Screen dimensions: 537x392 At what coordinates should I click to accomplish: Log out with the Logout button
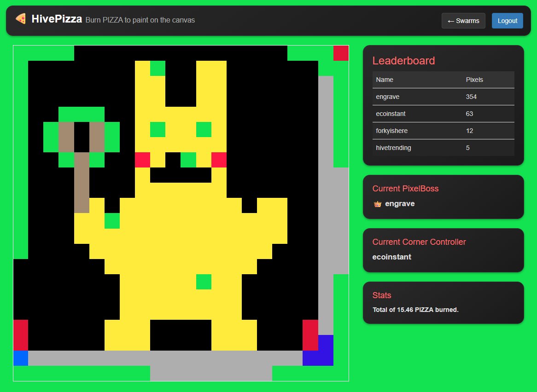click(x=507, y=21)
